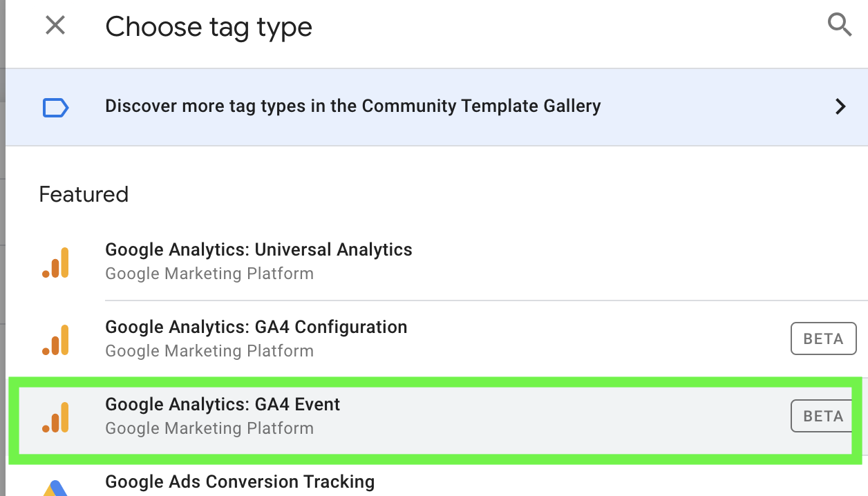
Task: Click the BETA badge on GA4 Event
Action: point(823,416)
